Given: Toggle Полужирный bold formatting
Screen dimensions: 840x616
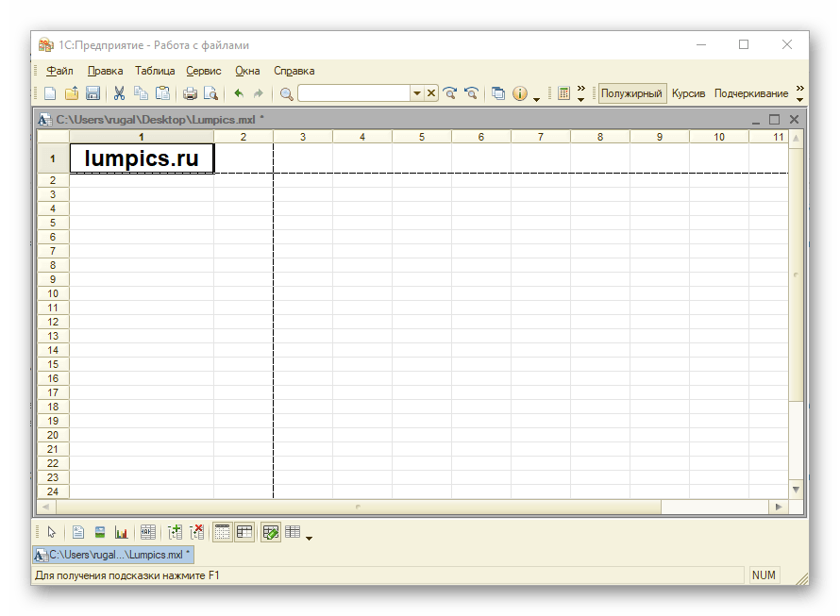Looking at the screenshot, I should coord(632,93).
